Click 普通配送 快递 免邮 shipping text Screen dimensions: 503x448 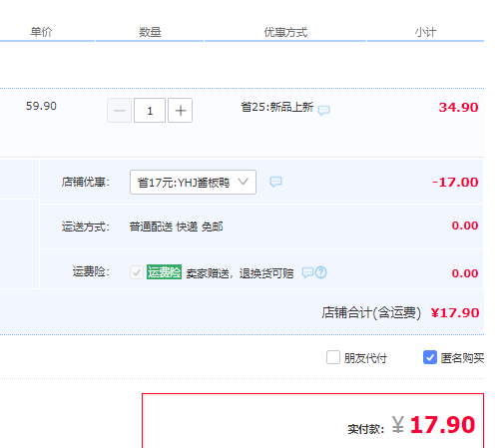tap(176, 226)
